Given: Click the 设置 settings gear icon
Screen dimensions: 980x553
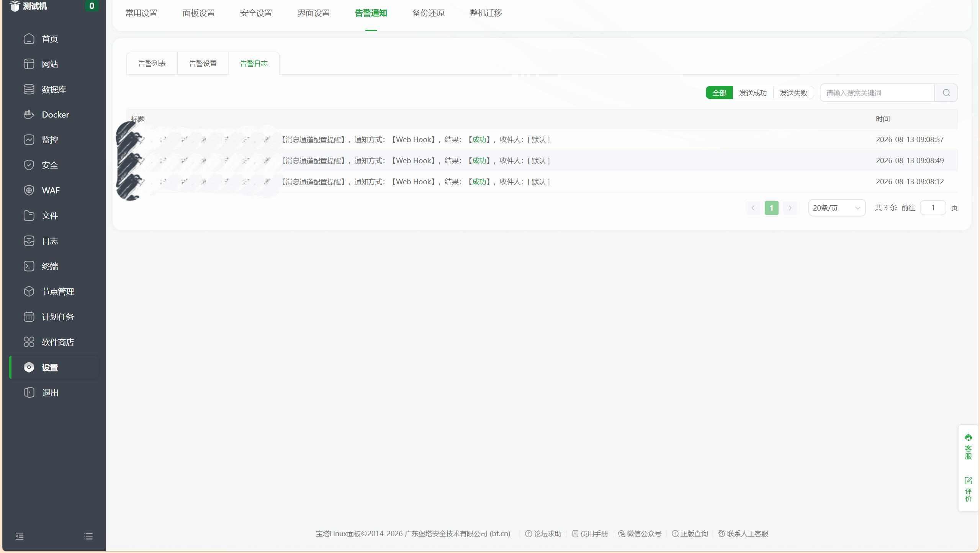Looking at the screenshot, I should click(29, 367).
